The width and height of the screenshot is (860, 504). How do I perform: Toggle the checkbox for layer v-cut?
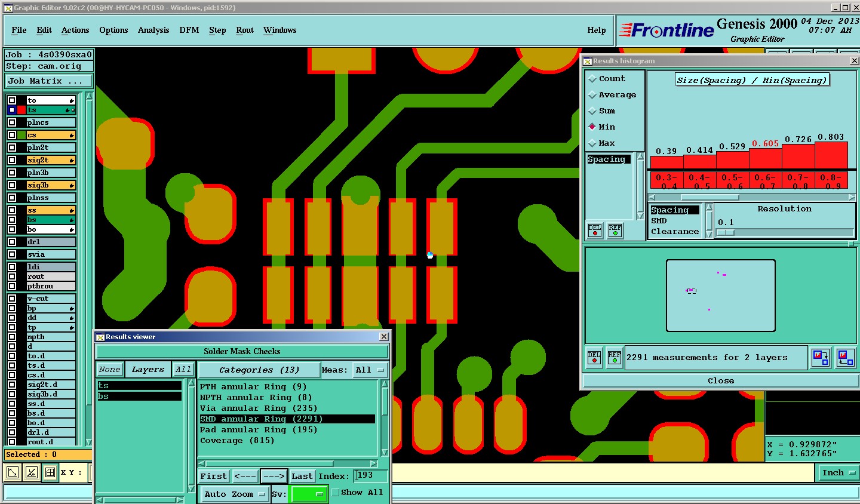12,299
